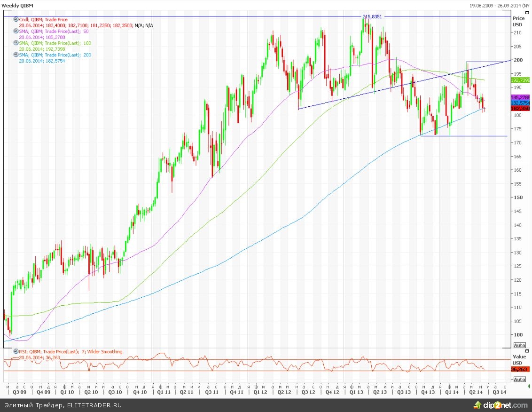Click the Q1 12 time axis label
Image resolution: width=532 pixels, height=412 pixels.
[x=260, y=392]
